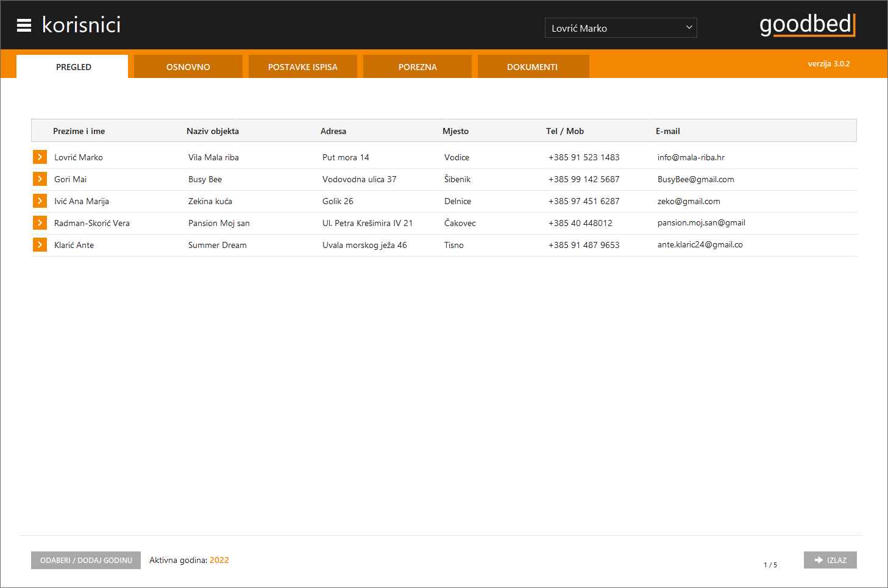Click the address Put mora 14
Image resolution: width=888 pixels, height=588 pixels.
pyautogui.click(x=346, y=157)
